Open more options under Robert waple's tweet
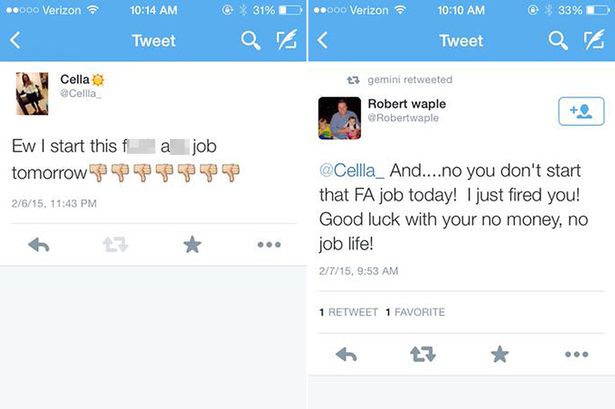The height and width of the screenshot is (409, 615). click(576, 354)
